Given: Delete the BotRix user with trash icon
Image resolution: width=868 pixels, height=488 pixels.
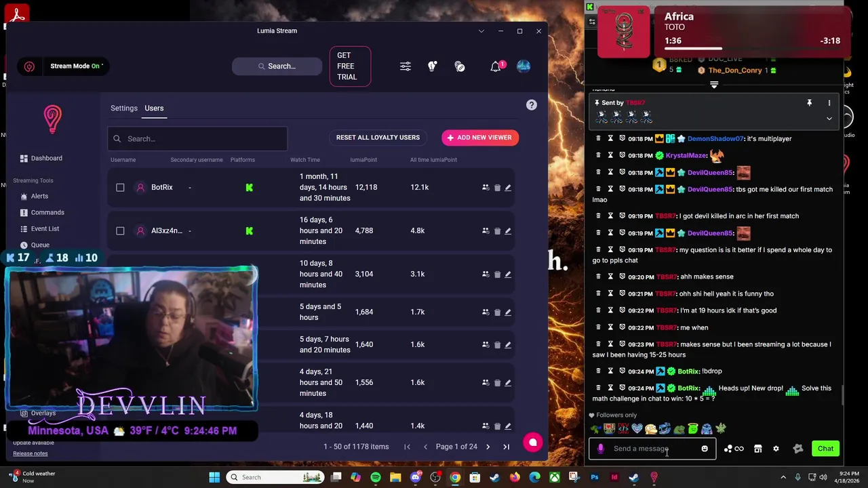Looking at the screenshot, I should [x=497, y=188].
